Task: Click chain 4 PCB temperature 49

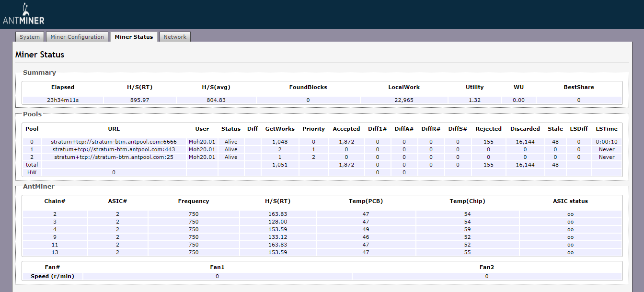Action: 366,229
